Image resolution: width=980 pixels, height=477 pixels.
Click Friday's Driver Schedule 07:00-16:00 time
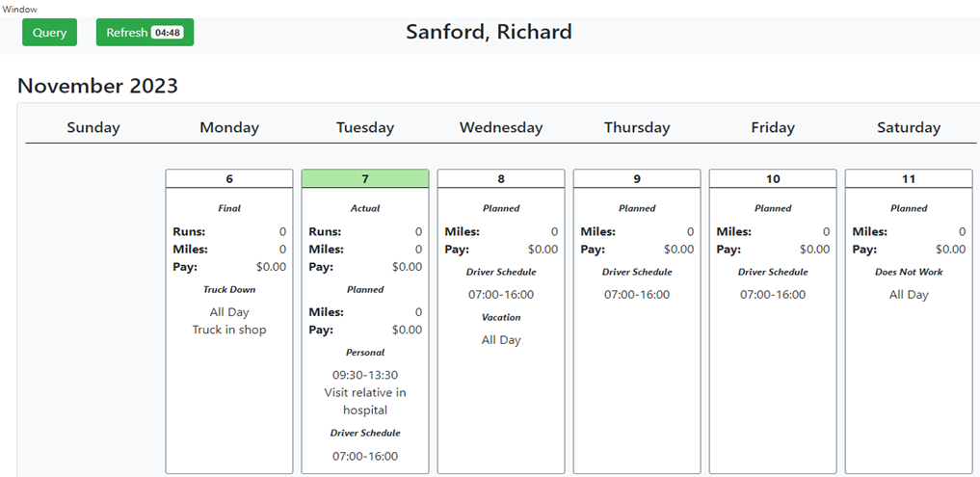pos(773,294)
